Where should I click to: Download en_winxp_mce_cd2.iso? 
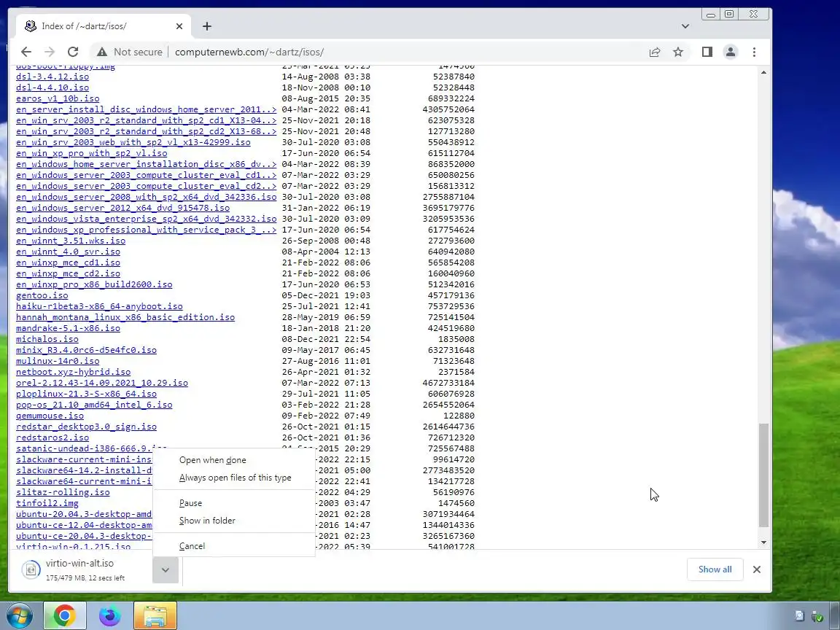(x=68, y=273)
